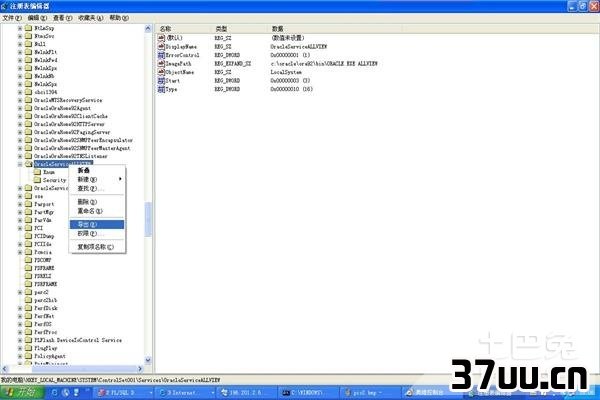Click the ImagePath value icon

pos(161,64)
